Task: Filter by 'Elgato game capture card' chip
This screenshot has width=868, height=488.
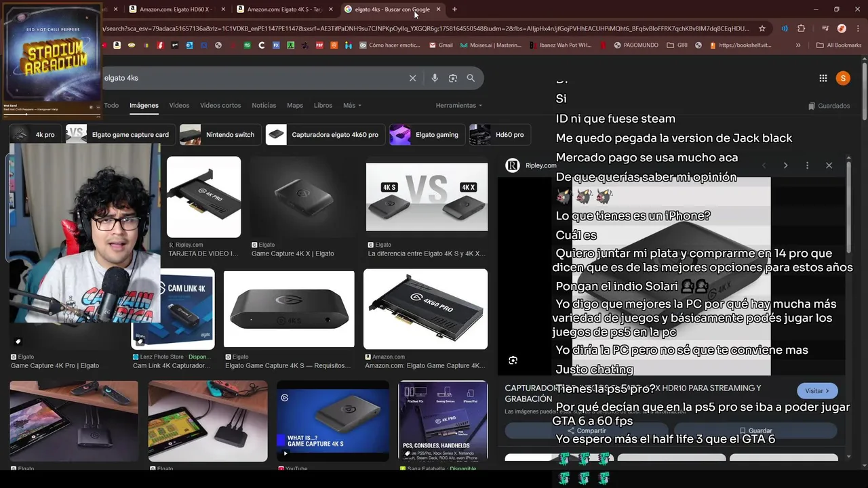Action: pyautogui.click(x=120, y=134)
